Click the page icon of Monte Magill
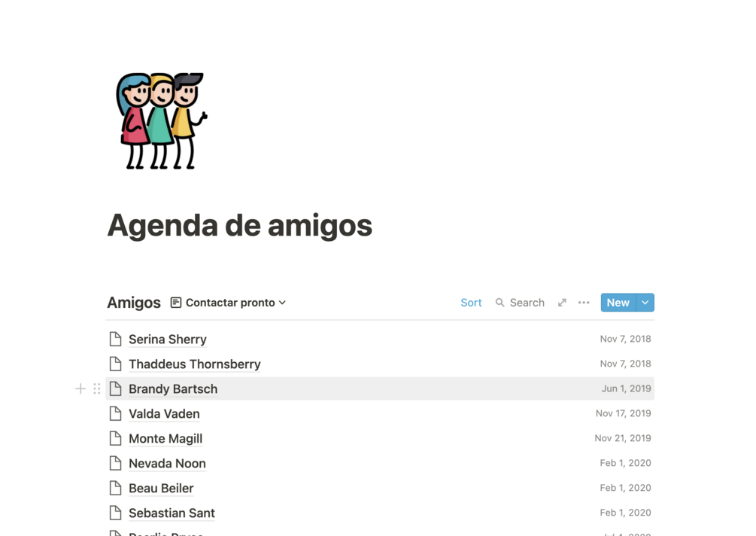This screenshot has width=756, height=536. (x=115, y=439)
